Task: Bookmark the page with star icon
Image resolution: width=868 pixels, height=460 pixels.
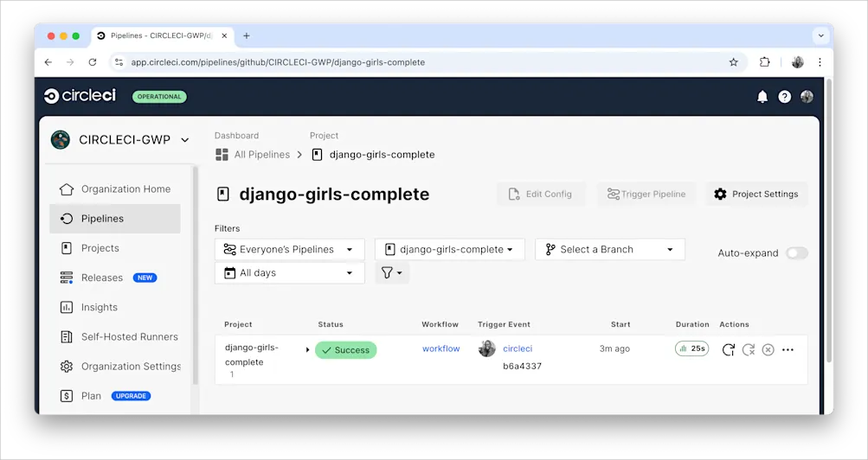Action: 734,62
